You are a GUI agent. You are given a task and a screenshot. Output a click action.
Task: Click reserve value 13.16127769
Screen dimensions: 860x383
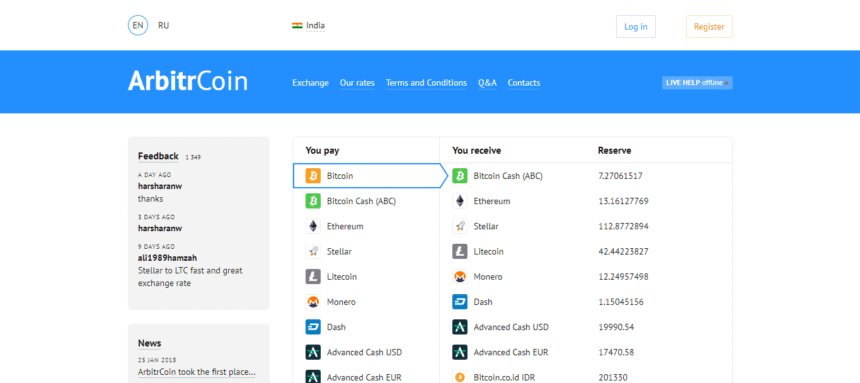(624, 201)
